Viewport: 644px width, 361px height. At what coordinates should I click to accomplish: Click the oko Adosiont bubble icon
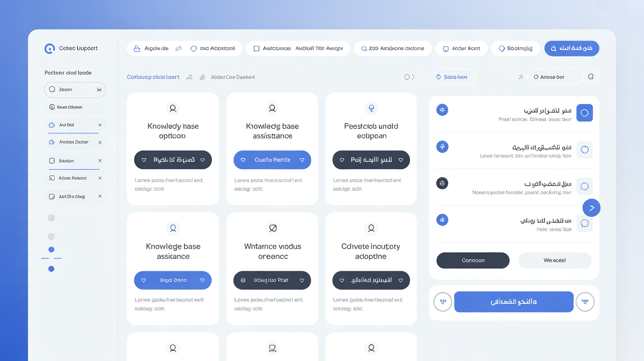[x=193, y=49]
